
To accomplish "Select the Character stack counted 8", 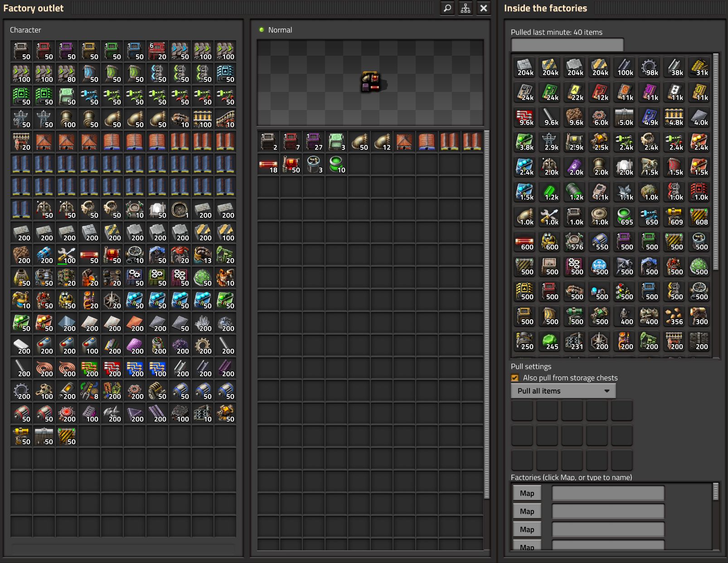I will point(89,391).
